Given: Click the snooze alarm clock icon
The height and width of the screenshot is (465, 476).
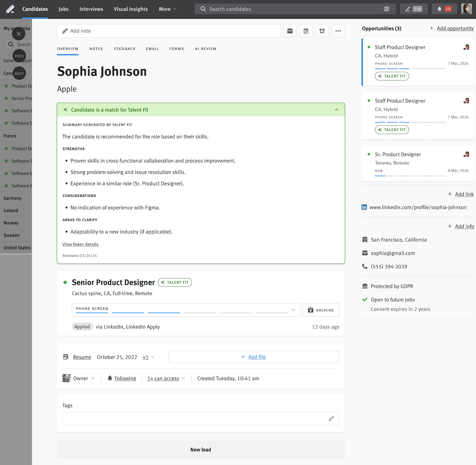Looking at the screenshot, I should click(322, 31).
